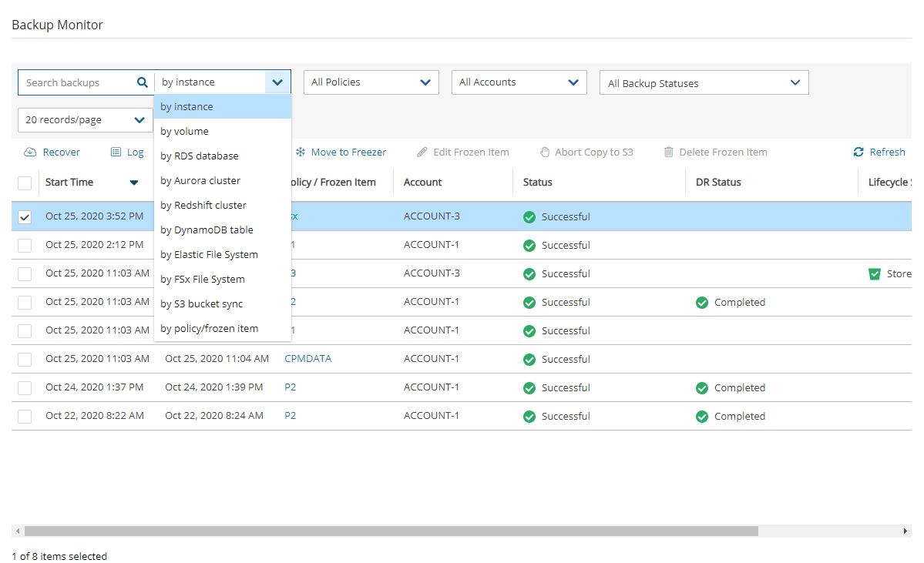Expand the All Backup Statuses dropdown
Image resolution: width=924 pixels, height=563 pixels.
[x=704, y=83]
